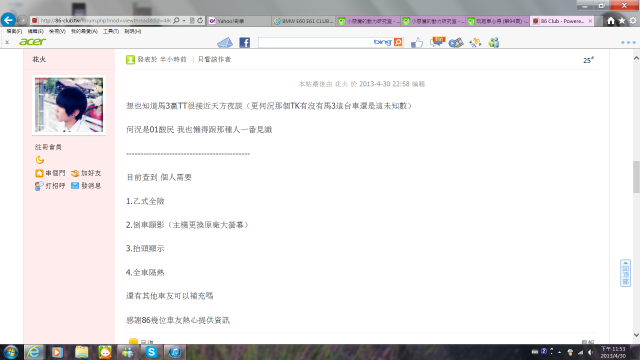Click the orange Bing search button
This screenshot has width=640, height=360.
[398, 42]
